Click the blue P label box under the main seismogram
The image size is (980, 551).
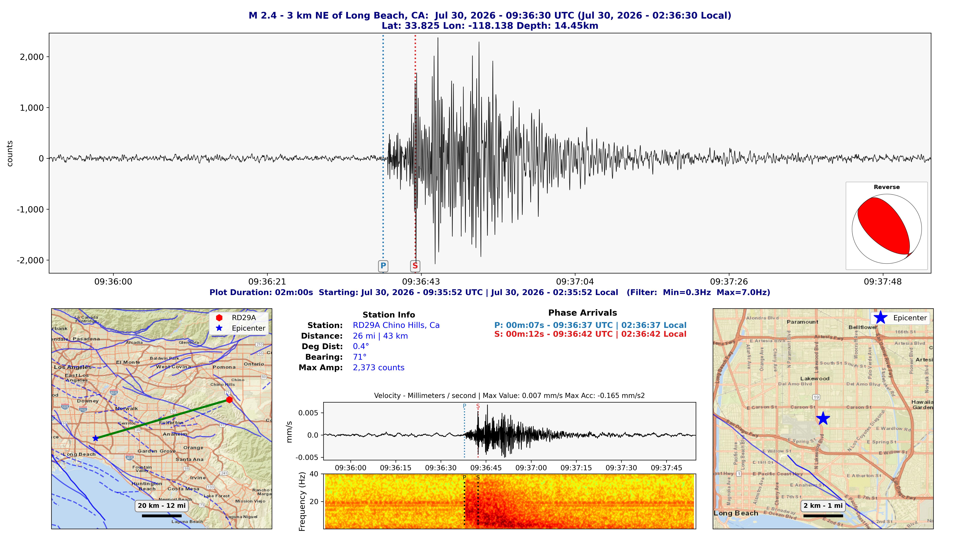point(383,266)
